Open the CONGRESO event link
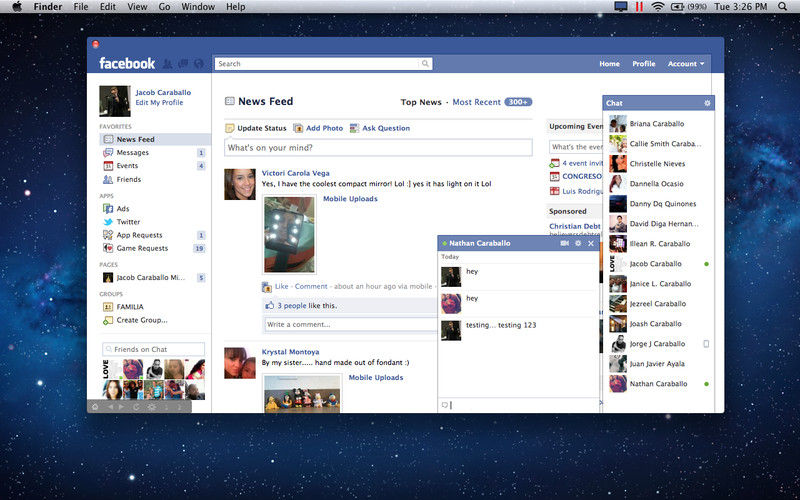Image resolution: width=800 pixels, height=500 pixels. point(582,177)
